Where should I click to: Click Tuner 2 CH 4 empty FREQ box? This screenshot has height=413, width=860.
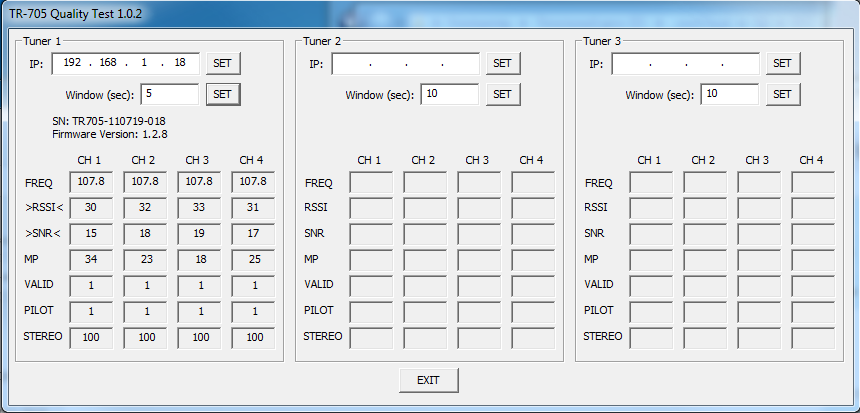tap(533, 182)
